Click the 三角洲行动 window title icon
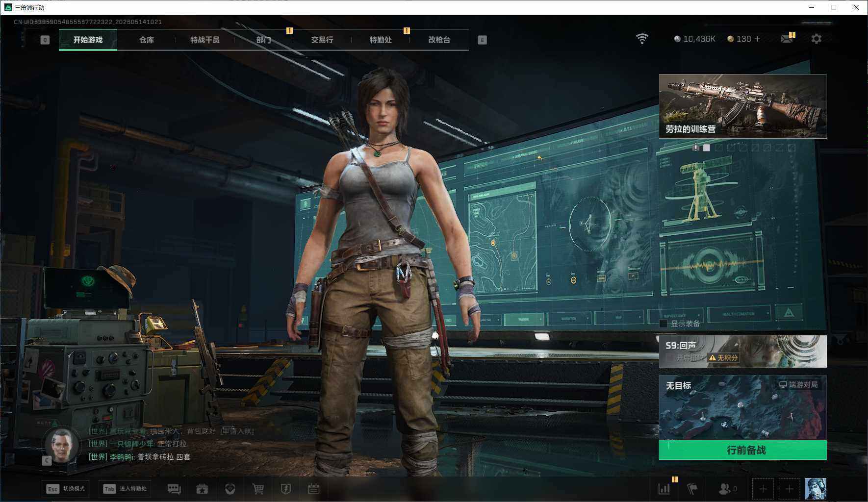Screen dimensions: 868x502 point(8,7)
